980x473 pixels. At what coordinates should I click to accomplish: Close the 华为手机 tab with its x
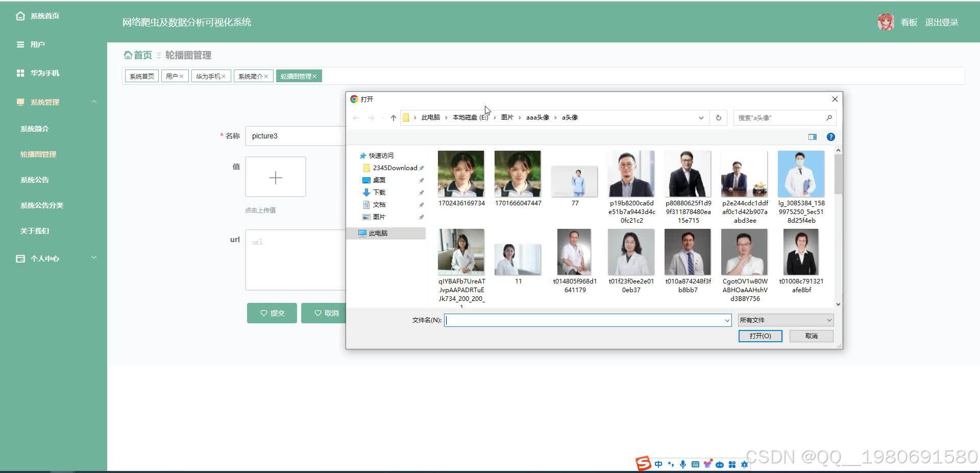pyautogui.click(x=224, y=77)
